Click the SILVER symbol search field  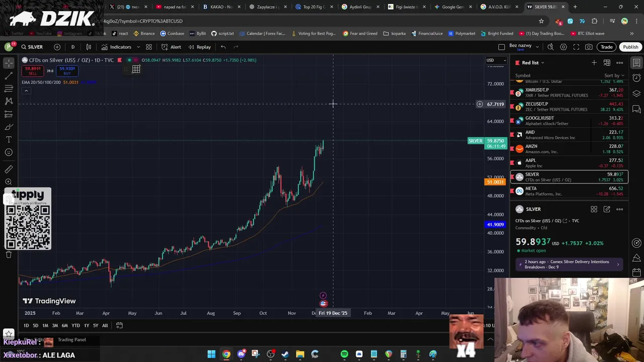pyautogui.click(x=32, y=47)
